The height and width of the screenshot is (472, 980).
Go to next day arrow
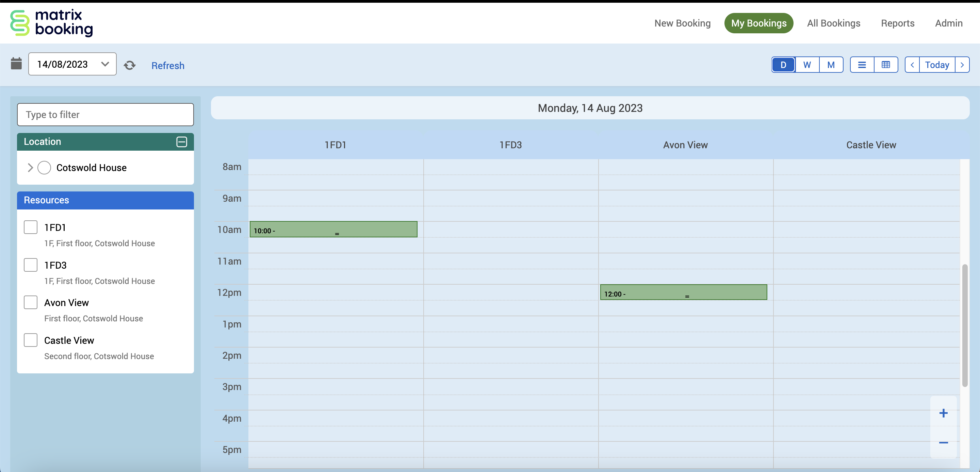point(962,65)
